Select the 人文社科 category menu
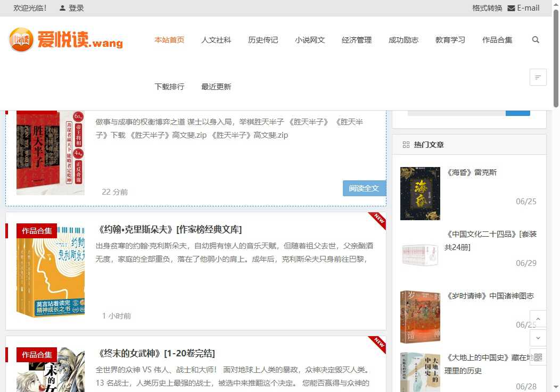 [x=216, y=40]
